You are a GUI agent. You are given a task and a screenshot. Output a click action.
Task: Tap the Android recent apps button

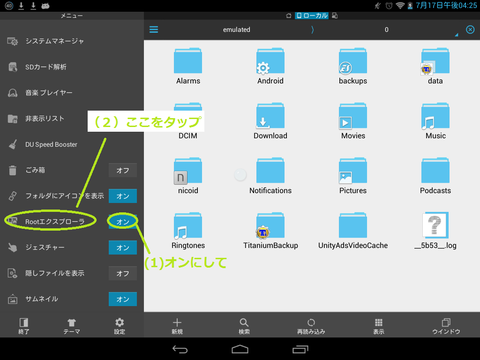point(300,349)
